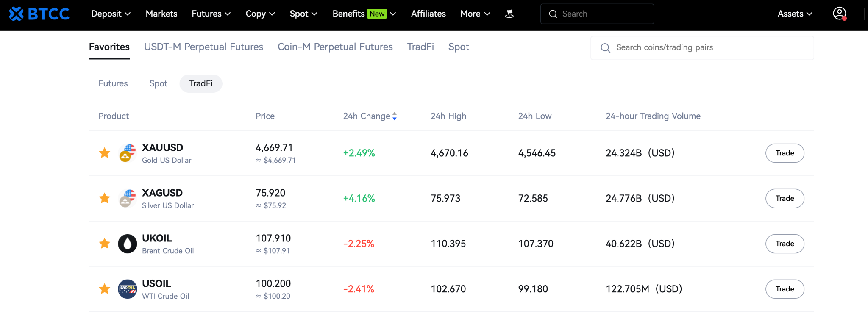
Task: Click the XAUUSD gold coin icon
Action: (x=127, y=153)
